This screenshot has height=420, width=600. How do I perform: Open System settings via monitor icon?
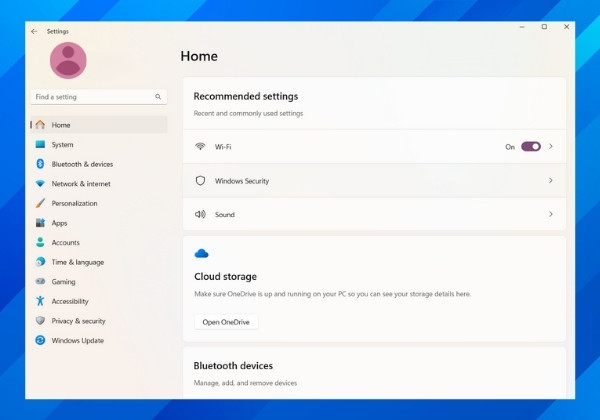pyautogui.click(x=40, y=145)
